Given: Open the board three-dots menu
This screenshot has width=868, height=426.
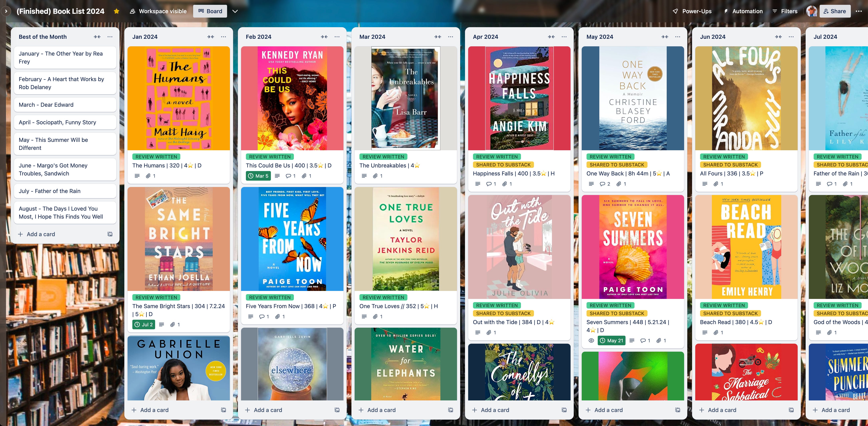Looking at the screenshot, I should [x=859, y=11].
